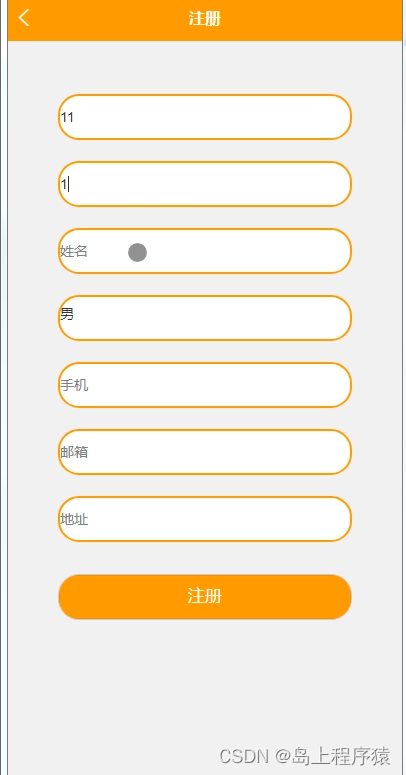Focus the second field containing 1
The width and height of the screenshot is (406, 775).
205,184
